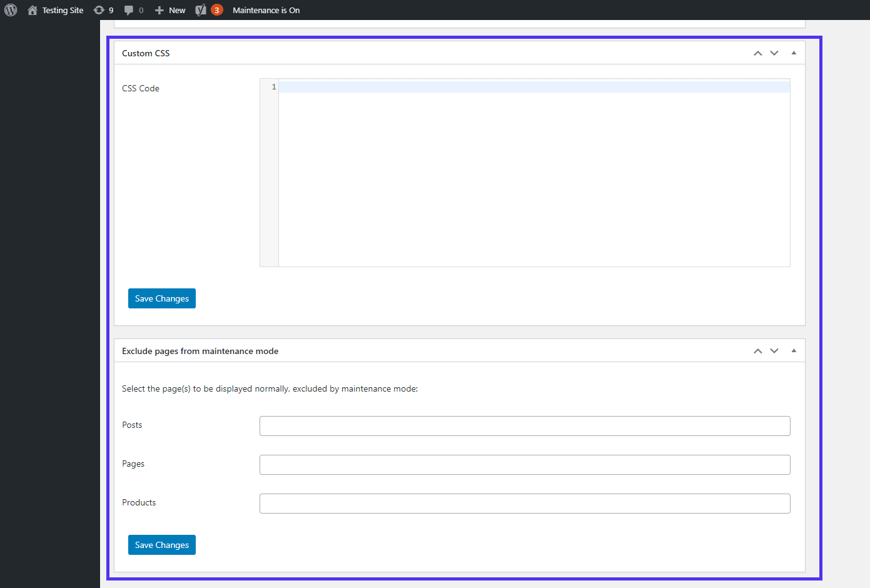
Task: Click the Posts exclusion input field
Action: point(524,426)
